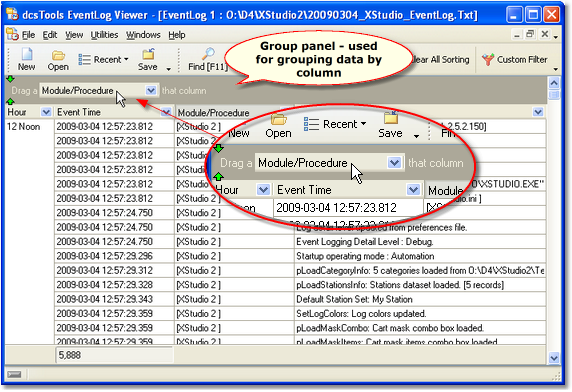Image resolution: width=572 pixels, height=392 pixels.
Task: Click the dcsTools icon in the title bar
Action: point(12,14)
